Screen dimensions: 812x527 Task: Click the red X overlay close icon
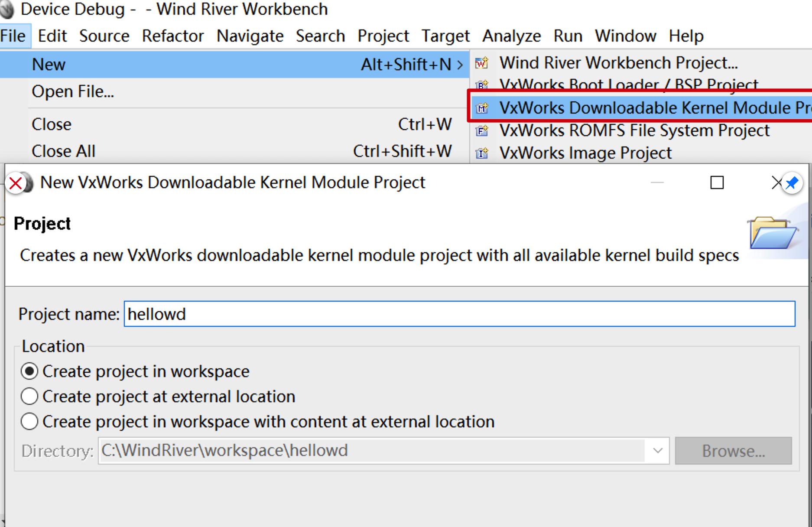pos(16,183)
